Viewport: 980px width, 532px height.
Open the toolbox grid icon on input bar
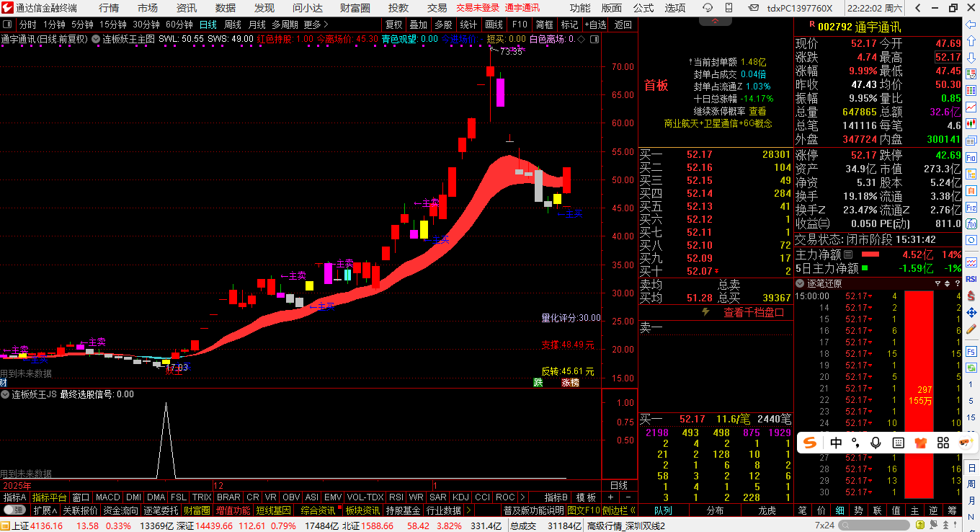[943, 443]
